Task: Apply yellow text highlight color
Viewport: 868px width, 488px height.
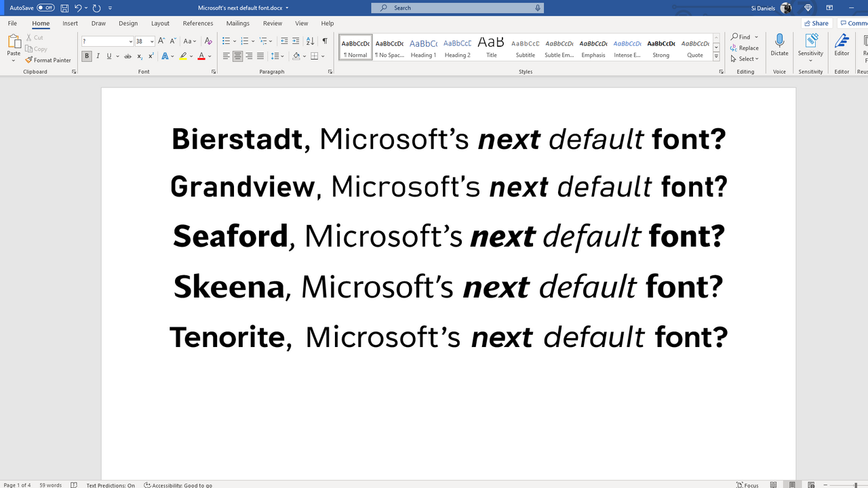Action: (183, 56)
